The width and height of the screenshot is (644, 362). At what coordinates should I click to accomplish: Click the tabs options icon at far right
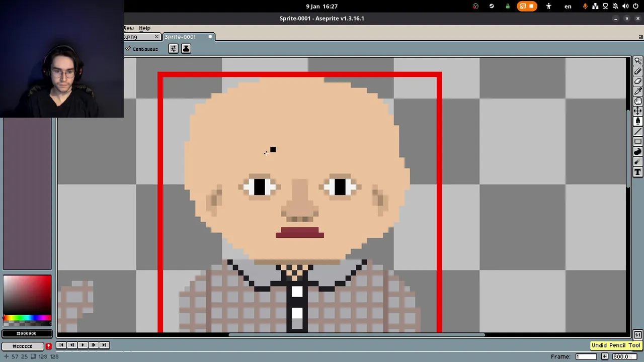pyautogui.click(x=640, y=37)
